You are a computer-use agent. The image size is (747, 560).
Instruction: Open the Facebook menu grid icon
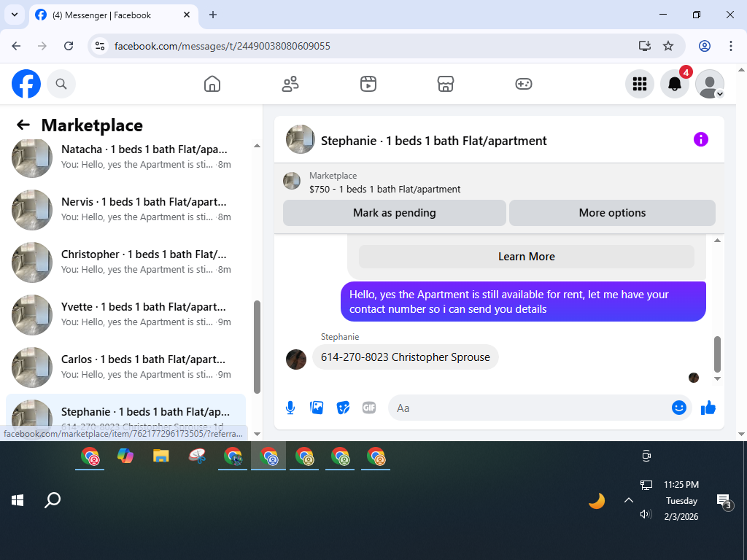[639, 84]
